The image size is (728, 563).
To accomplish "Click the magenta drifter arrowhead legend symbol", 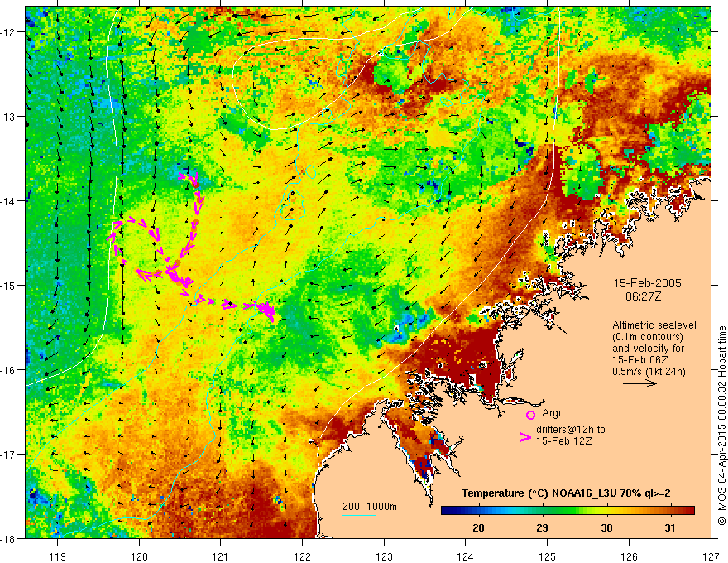I will click(525, 436).
